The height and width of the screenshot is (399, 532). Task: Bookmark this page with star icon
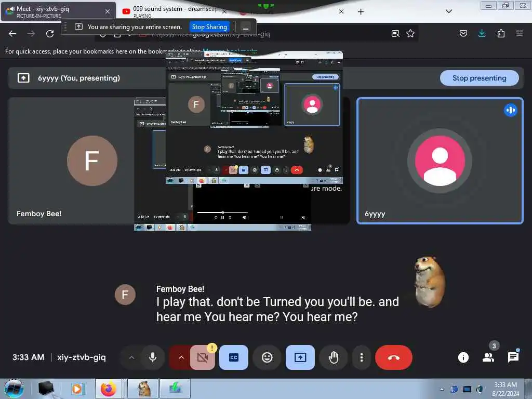pyautogui.click(x=410, y=33)
